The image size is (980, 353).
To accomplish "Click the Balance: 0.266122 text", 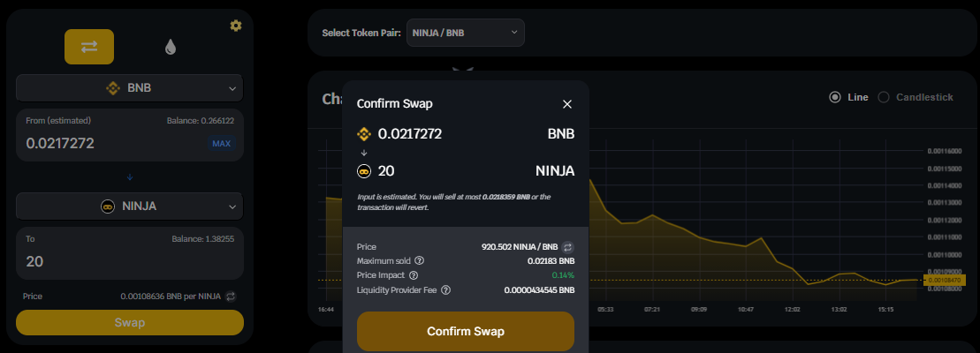I will pyautogui.click(x=201, y=120).
